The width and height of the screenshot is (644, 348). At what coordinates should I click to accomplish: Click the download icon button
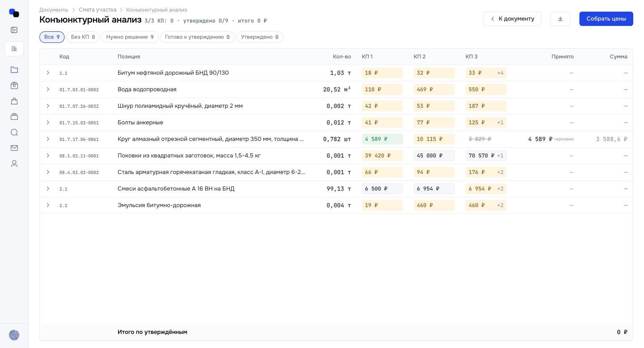(x=560, y=19)
